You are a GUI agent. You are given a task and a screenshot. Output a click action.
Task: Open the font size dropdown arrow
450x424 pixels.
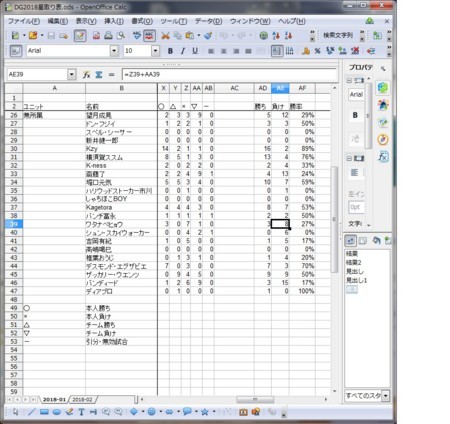pyautogui.click(x=155, y=51)
